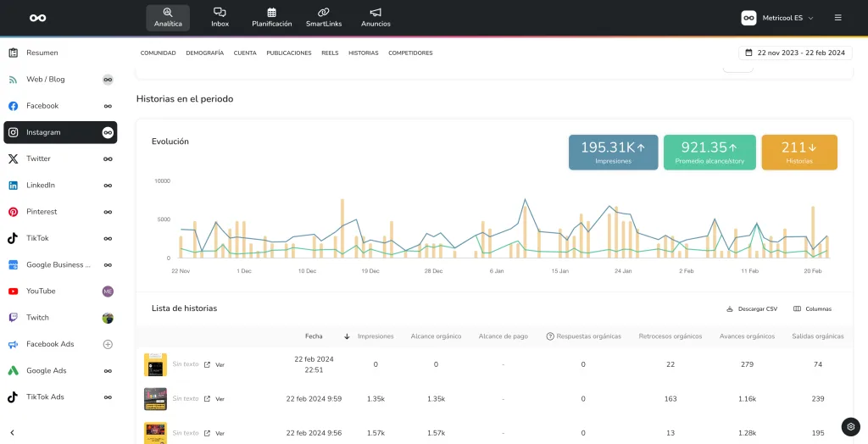The image size is (868, 444).
Task: Add Facebook Ads connection plus icon
Action: pos(108,344)
